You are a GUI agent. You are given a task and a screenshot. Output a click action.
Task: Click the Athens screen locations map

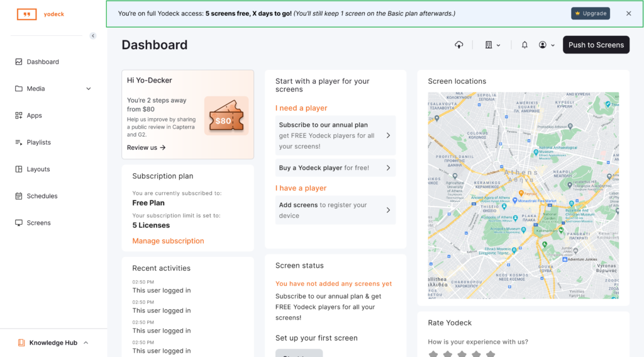pyautogui.click(x=523, y=195)
